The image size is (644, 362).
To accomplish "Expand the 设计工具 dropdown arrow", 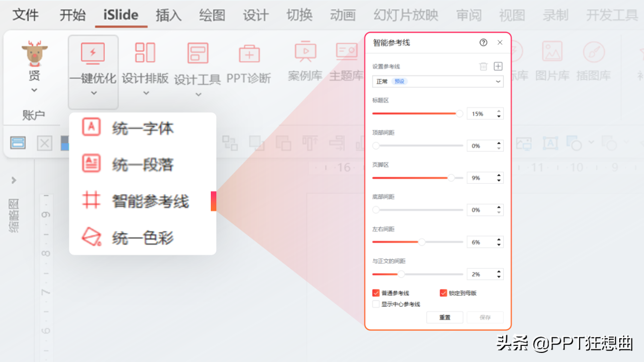I will point(198,94).
